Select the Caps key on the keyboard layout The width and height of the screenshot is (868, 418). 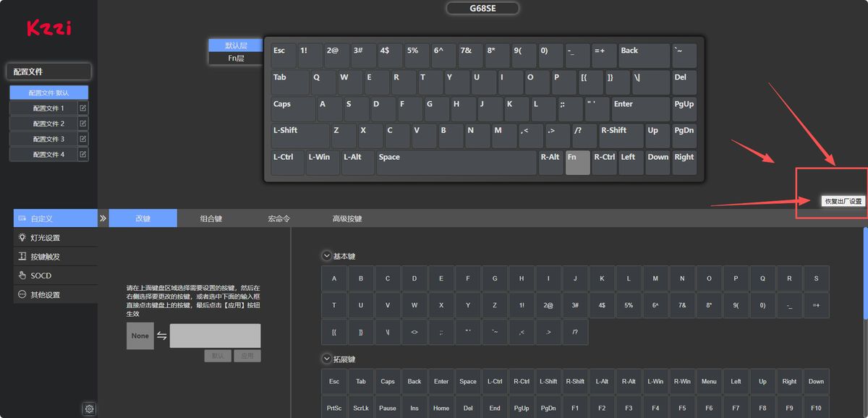point(293,109)
